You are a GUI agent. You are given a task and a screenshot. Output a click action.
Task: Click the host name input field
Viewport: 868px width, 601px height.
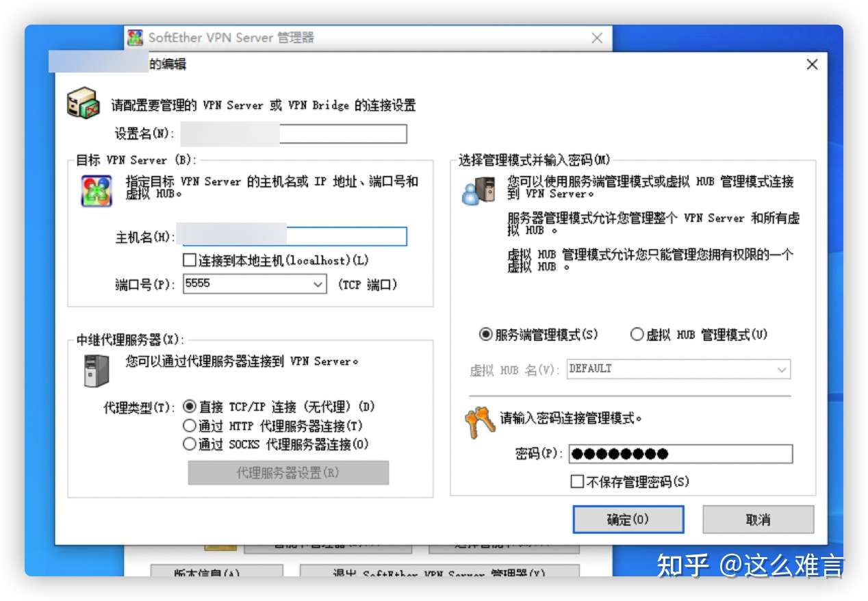294,237
